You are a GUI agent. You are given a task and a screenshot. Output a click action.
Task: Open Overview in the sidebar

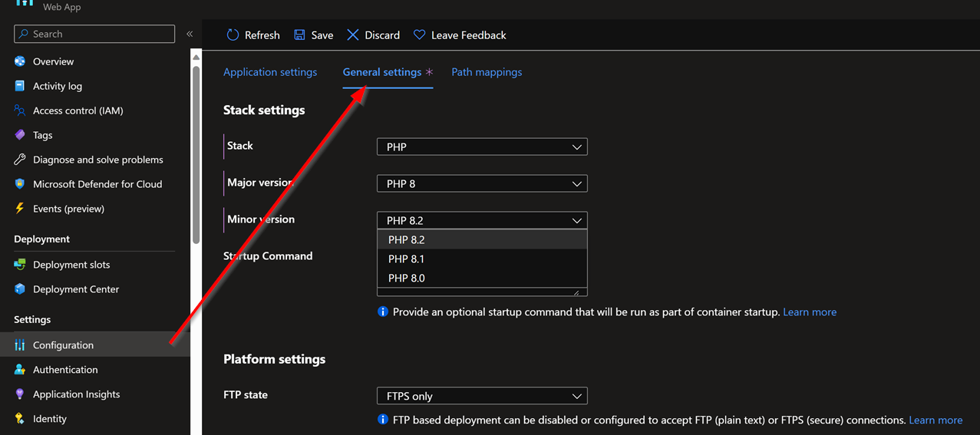point(54,61)
